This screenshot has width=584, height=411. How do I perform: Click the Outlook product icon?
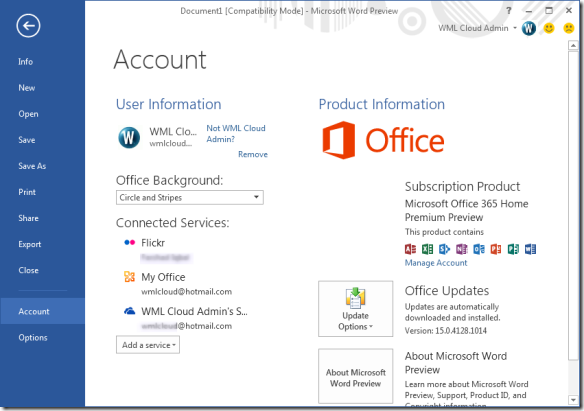tap(479, 249)
